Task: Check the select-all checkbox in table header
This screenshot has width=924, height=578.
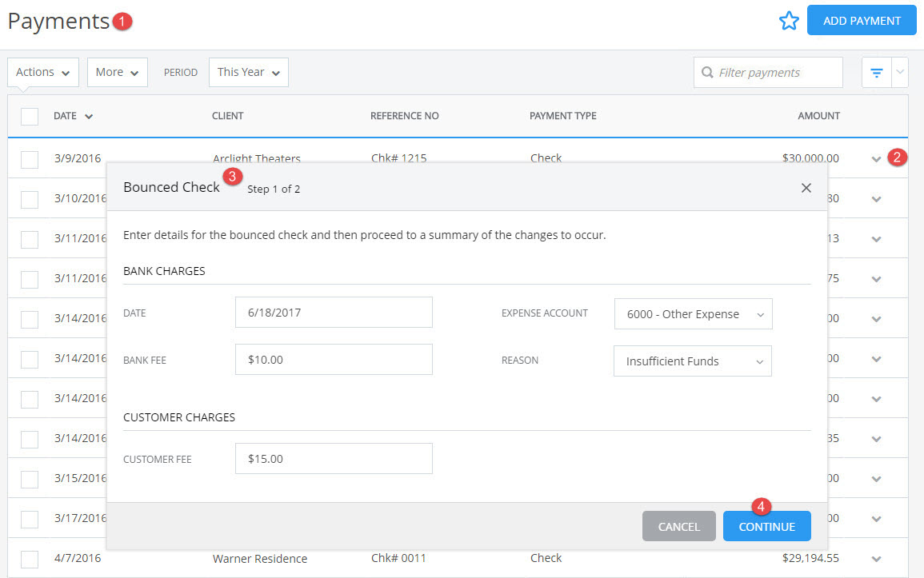Action: tap(29, 115)
